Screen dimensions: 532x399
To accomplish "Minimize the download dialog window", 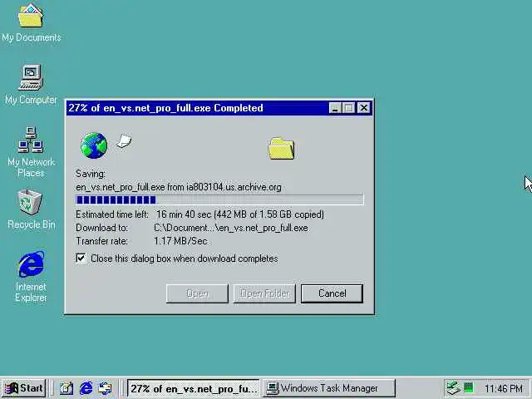I will (x=334, y=108).
